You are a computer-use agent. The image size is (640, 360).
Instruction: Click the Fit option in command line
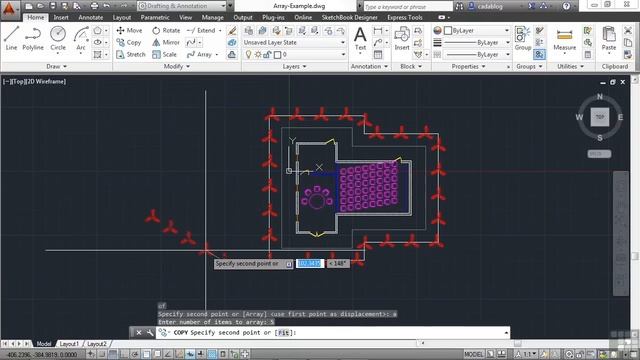click(x=284, y=333)
